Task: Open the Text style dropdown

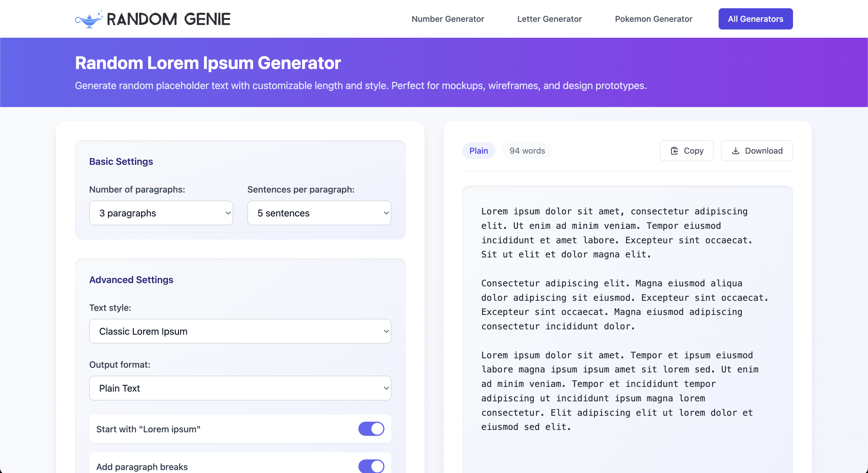Action: pyautogui.click(x=240, y=331)
